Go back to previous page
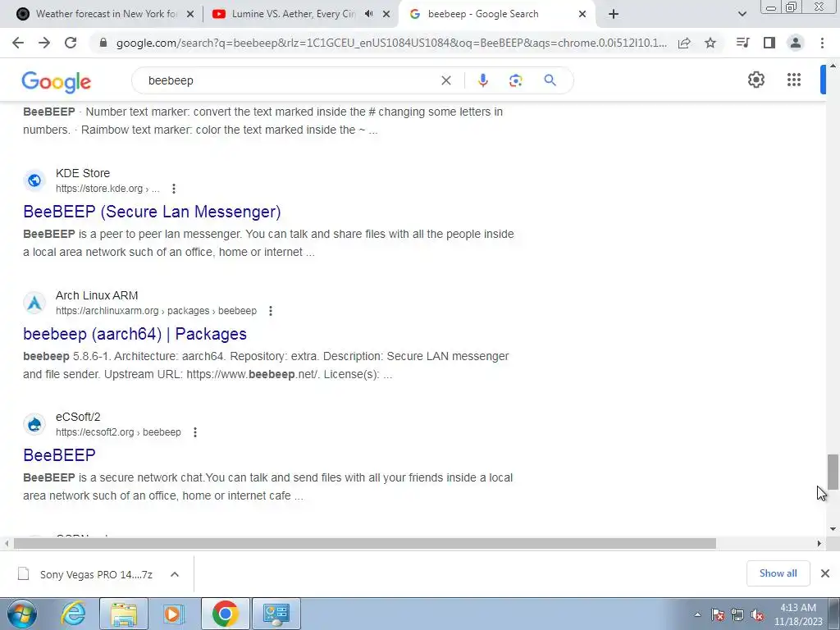The width and height of the screenshot is (840, 630). (x=18, y=43)
